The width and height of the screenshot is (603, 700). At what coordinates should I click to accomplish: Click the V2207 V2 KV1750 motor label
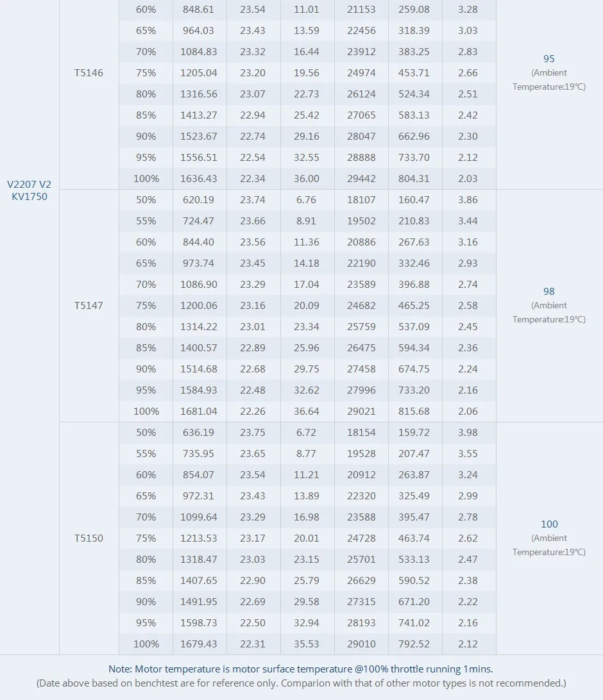tap(29, 190)
